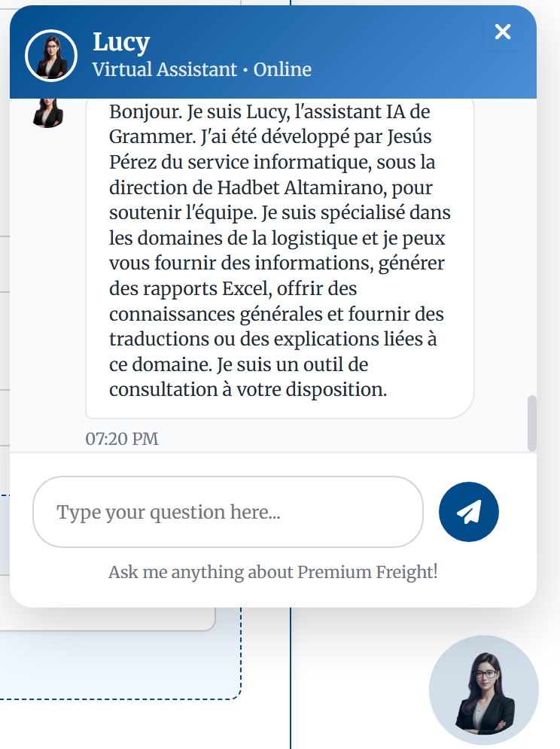560x749 pixels.
Task: Open the floating Lucy assistant bubble
Action: (x=483, y=690)
